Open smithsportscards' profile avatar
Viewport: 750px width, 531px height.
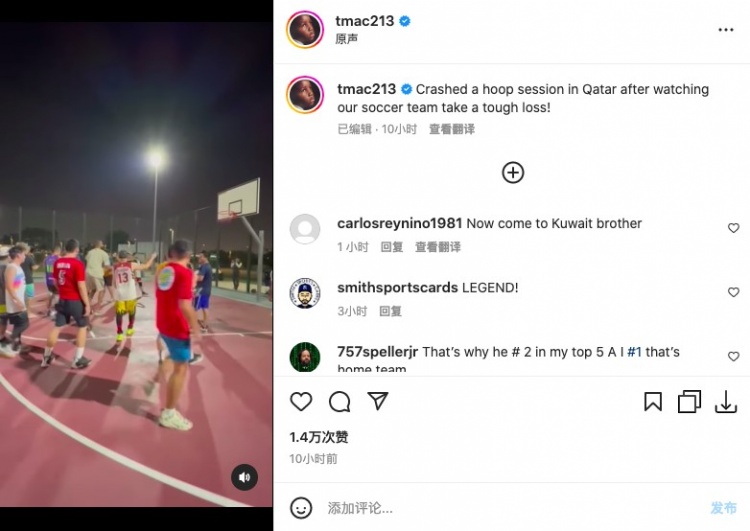[305, 292]
